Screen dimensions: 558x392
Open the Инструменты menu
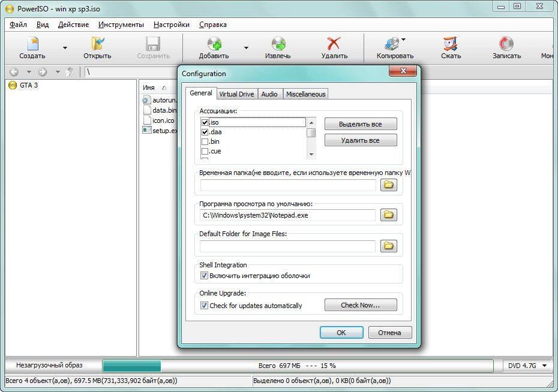pyautogui.click(x=121, y=25)
